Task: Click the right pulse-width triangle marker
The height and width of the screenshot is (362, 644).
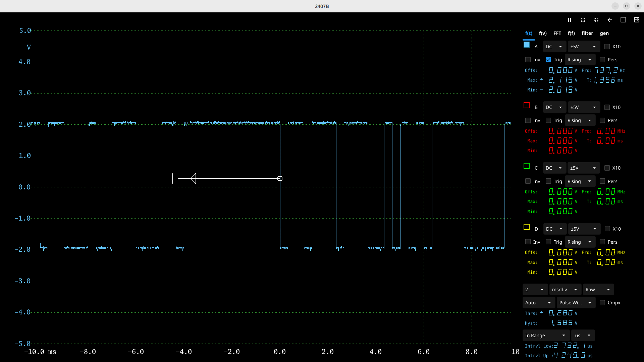Action: point(193,179)
